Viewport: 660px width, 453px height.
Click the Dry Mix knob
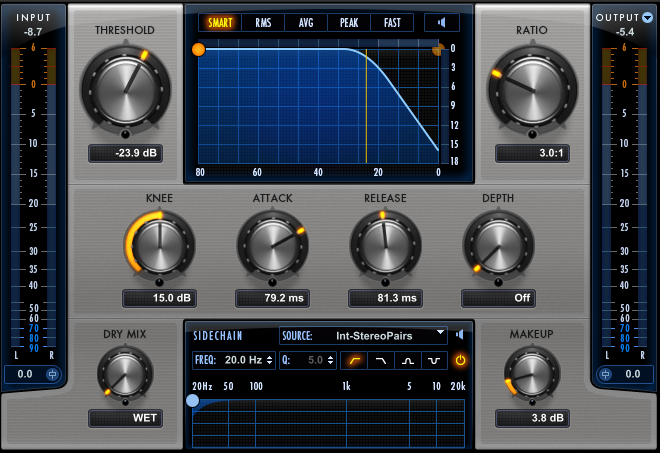[125, 373]
